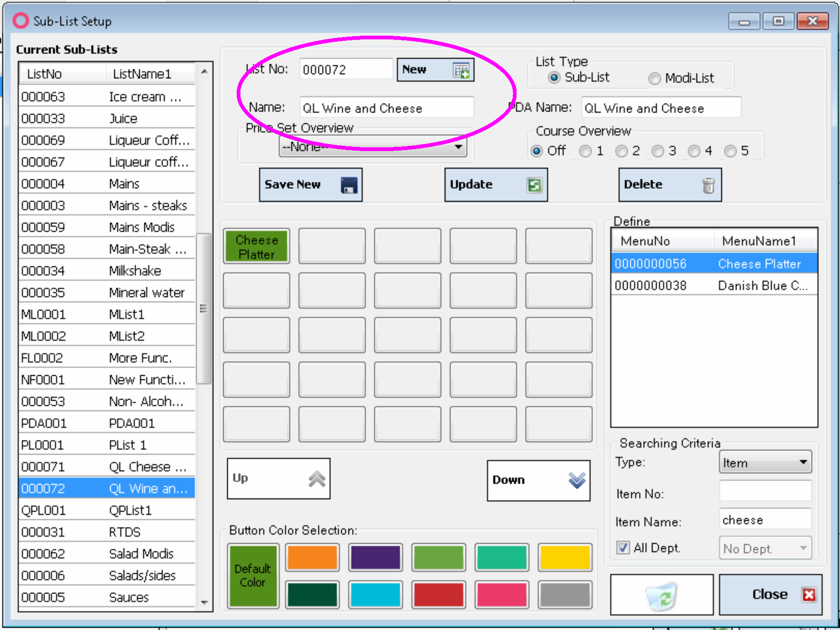
Task: Select the Modi-List radio button
Action: (654, 78)
